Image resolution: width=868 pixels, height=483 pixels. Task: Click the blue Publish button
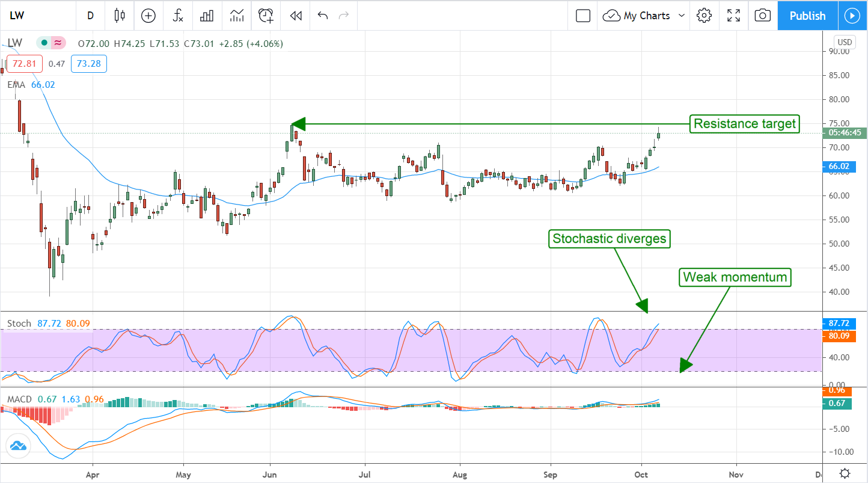pyautogui.click(x=807, y=16)
